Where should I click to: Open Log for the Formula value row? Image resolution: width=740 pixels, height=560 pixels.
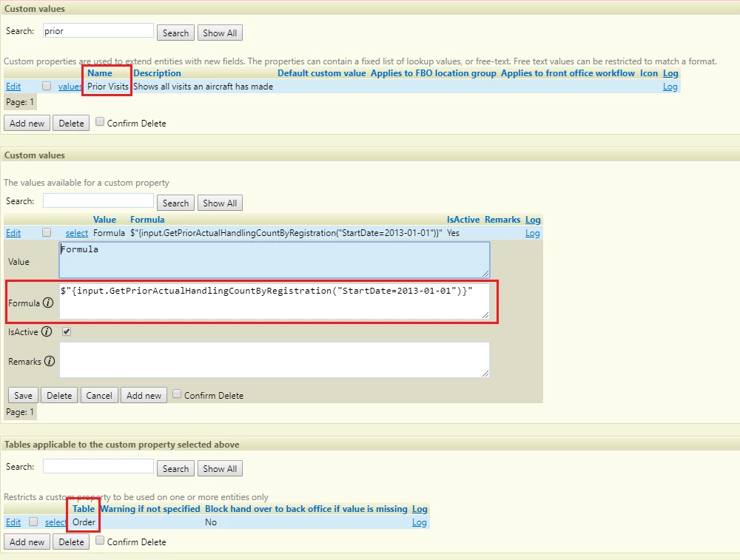click(x=532, y=232)
